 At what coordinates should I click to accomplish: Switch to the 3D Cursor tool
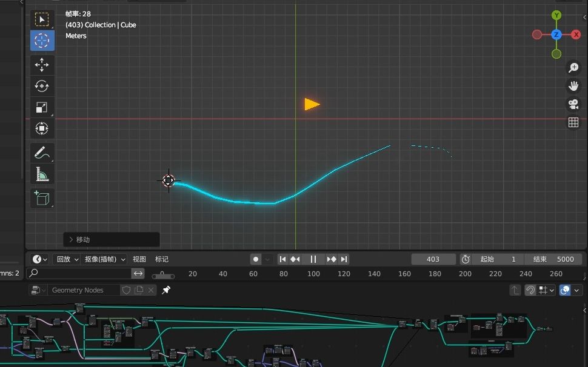point(42,41)
